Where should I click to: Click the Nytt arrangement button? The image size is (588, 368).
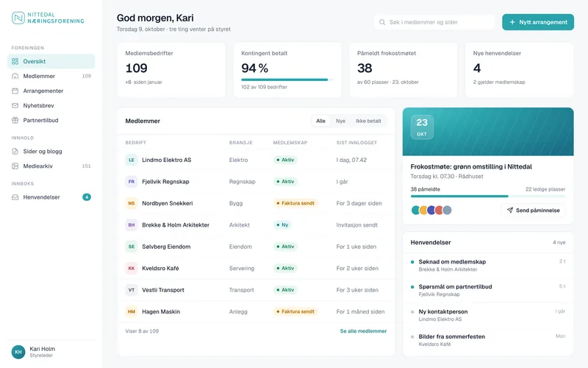pyautogui.click(x=538, y=22)
